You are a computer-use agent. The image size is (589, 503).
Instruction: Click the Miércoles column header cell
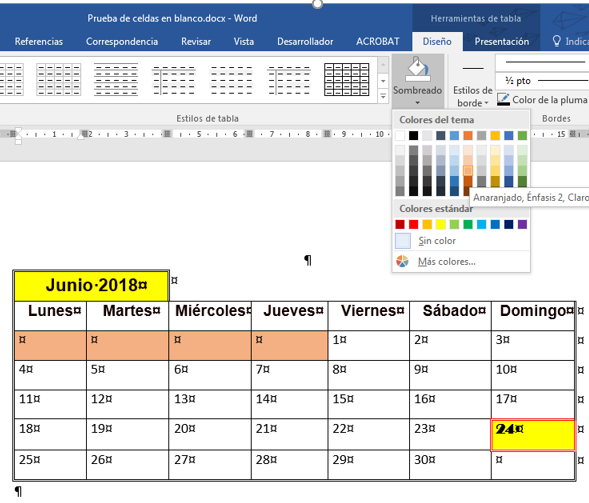tap(210, 316)
